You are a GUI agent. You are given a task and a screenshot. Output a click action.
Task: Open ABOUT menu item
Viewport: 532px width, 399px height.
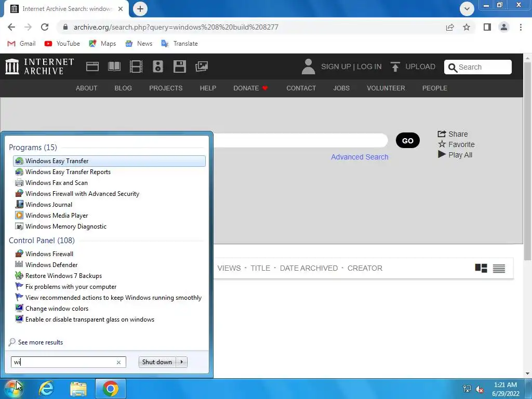click(x=87, y=88)
